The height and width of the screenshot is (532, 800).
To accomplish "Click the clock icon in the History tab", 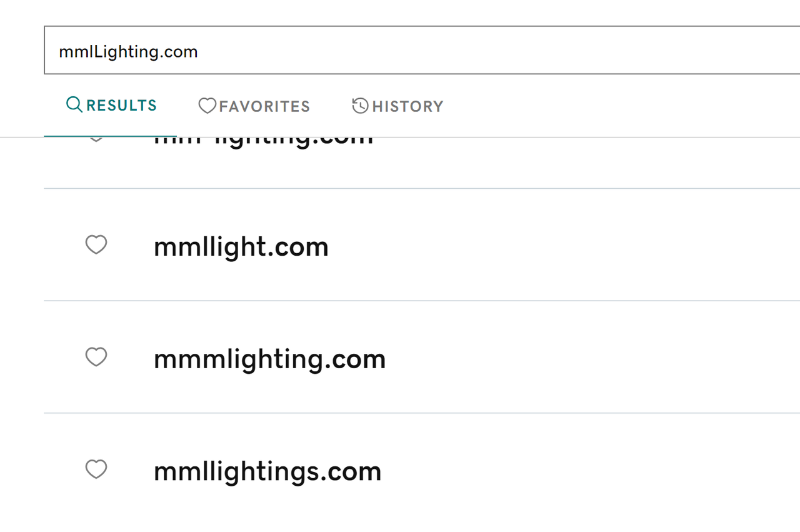I will tap(360, 106).
